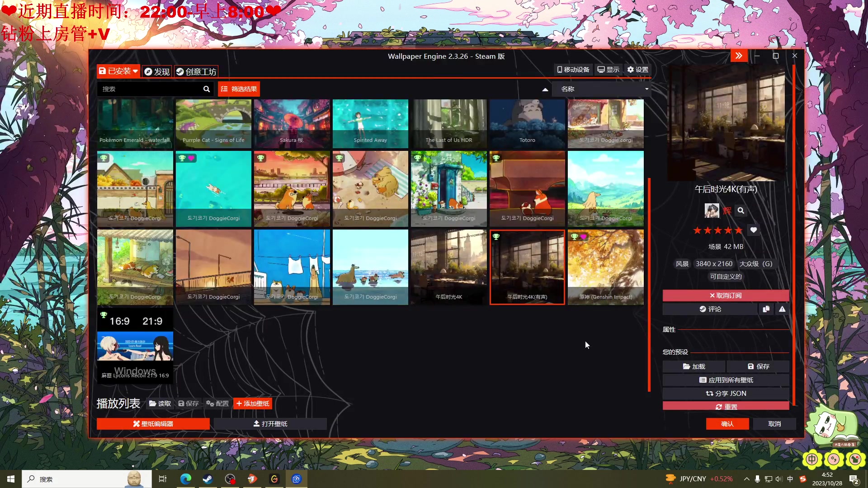Click 打开壁纸 button
Image resolution: width=868 pixels, height=488 pixels.
coord(270,424)
